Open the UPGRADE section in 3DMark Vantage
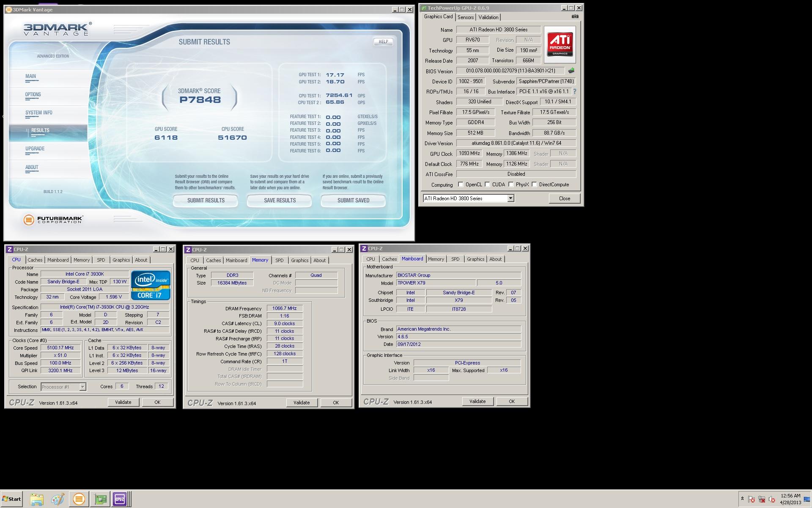The width and height of the screenshot is (812, 508). 35,149
